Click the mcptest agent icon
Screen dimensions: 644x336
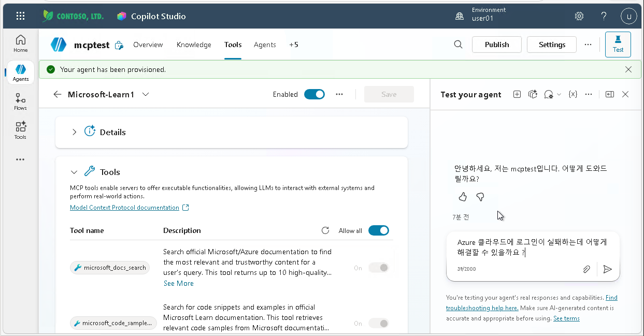[59, 45]
